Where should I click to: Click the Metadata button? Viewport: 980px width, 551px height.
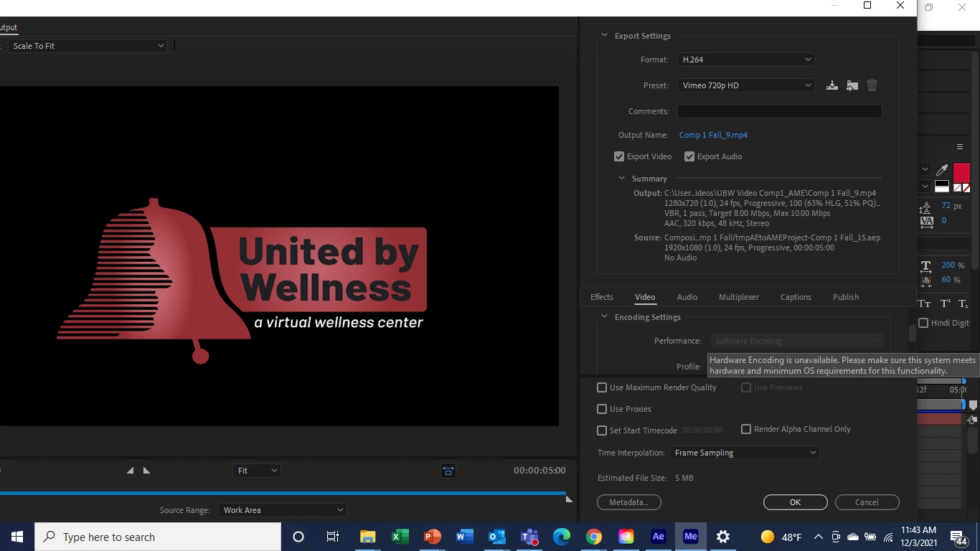pyautogui.click(x=628, y=502)
